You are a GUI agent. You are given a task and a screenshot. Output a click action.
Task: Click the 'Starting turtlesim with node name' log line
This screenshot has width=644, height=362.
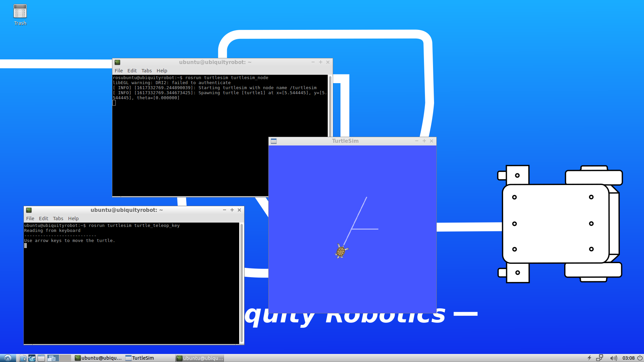[215, 88]
